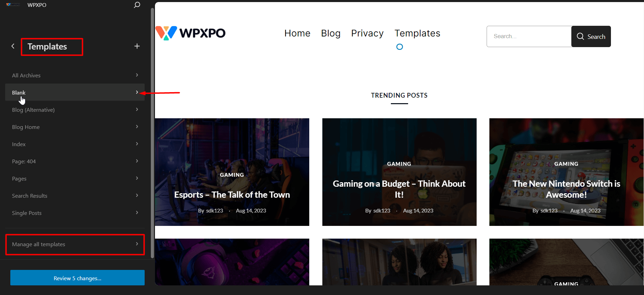Focus the Search... input field

pyautogui.click(x=529, y=36)
